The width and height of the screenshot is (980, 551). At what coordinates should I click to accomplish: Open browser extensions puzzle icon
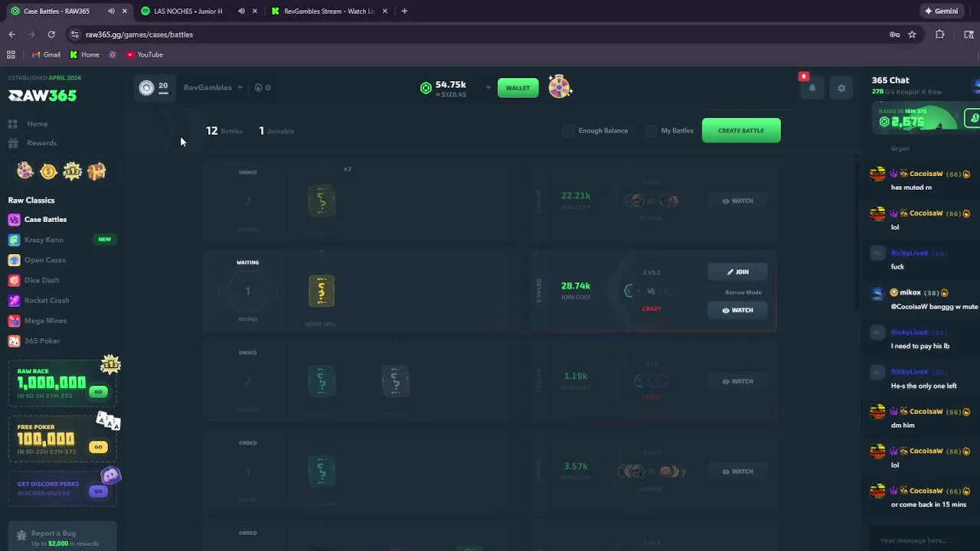click(x=940, y=34)
